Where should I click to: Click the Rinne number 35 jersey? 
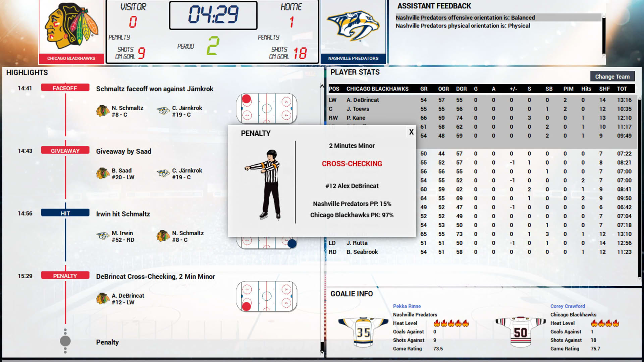(x=363, y=332)
